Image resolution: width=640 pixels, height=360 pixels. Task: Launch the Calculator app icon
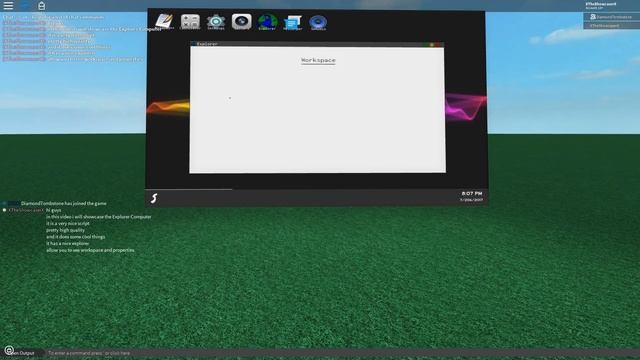click(x=190, y=22)
